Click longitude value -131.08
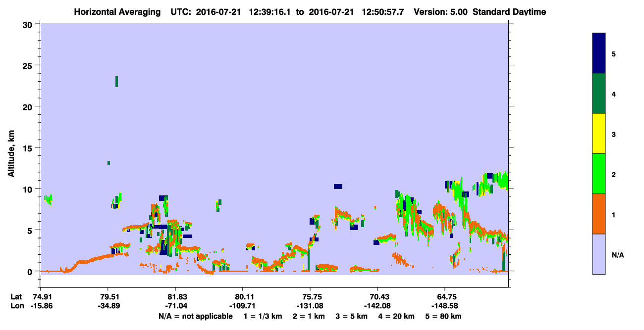 point(310,306)
